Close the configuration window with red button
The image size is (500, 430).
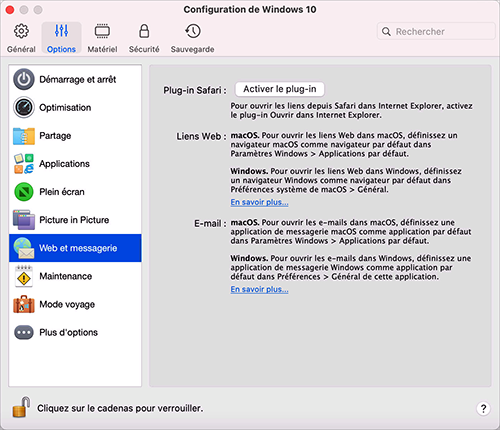click(10, 10)
